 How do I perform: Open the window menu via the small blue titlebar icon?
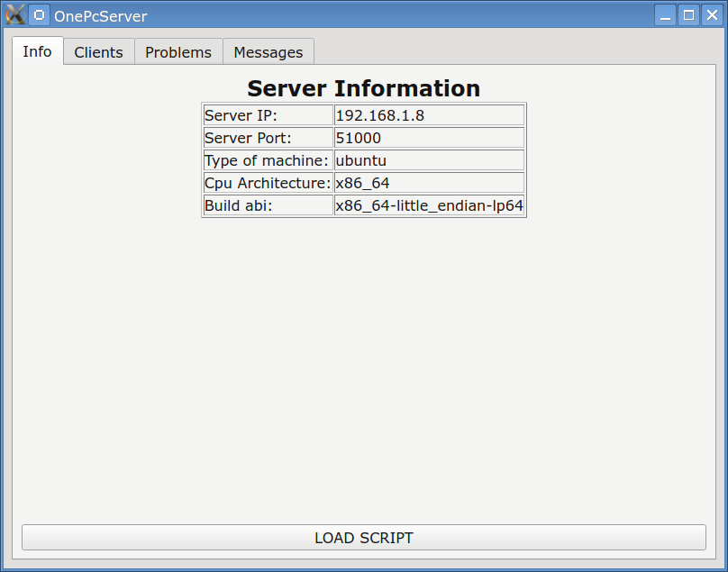(x=37, y=14)
